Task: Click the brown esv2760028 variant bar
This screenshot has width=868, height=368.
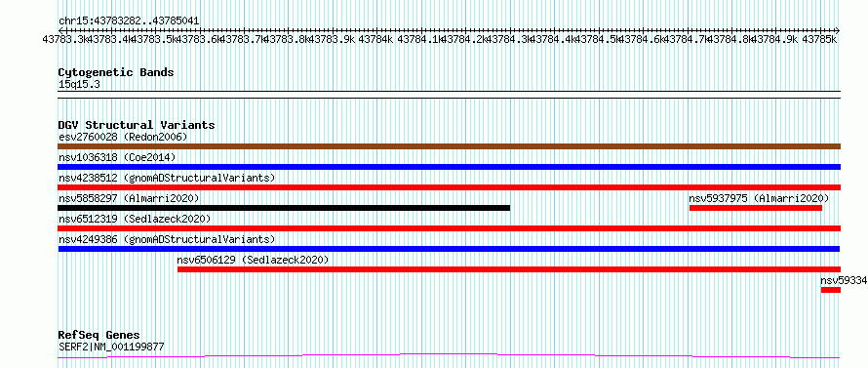Action: coord(449,146)
